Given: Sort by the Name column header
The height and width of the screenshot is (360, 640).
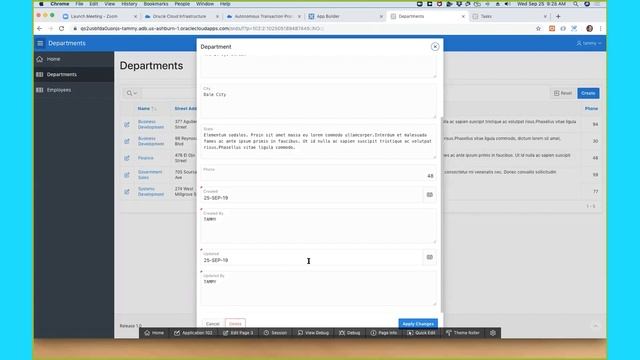Looking at the screenshot, I should 144,109.
